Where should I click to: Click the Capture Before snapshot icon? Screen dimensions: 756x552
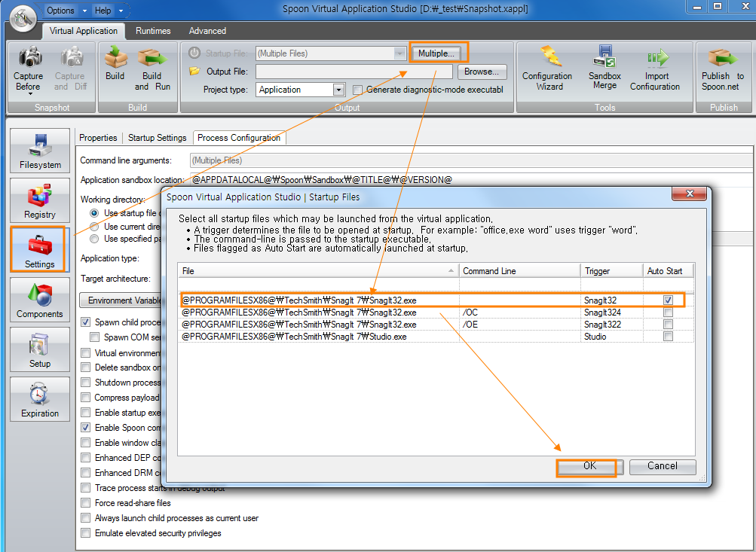(30, 57)
